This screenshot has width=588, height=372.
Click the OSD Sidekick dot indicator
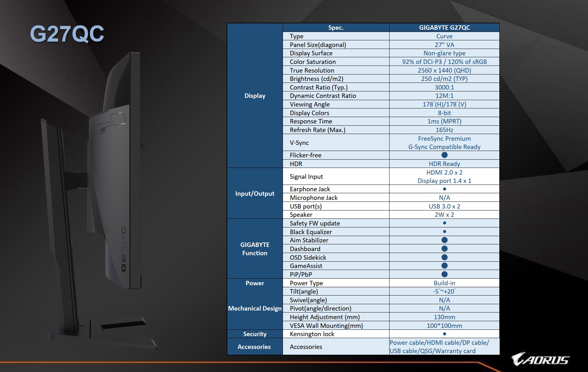[444, 257]
